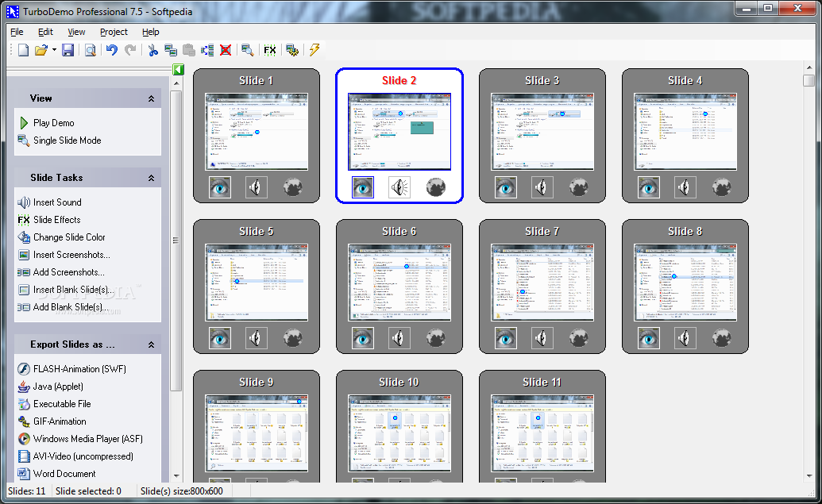Open the Help menu
The width and height of the screenshot is (822, 504).
pos(150,32)
